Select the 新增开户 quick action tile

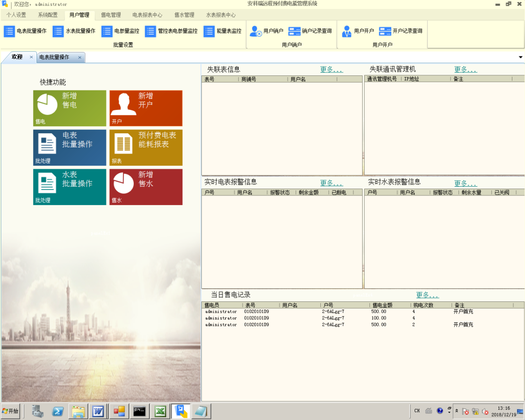[x=146, y=108]
